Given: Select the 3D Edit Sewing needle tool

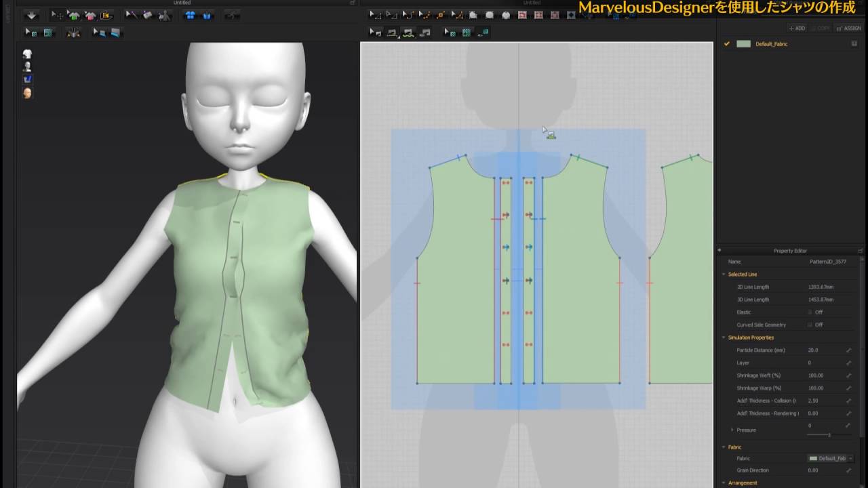Looking at the screenshot, I should [132, 15].
